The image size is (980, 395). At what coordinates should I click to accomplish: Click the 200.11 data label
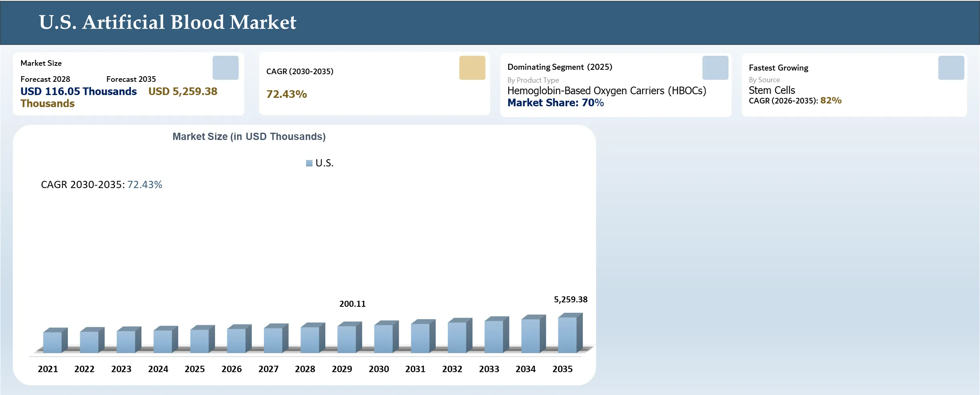pos(353,304)
